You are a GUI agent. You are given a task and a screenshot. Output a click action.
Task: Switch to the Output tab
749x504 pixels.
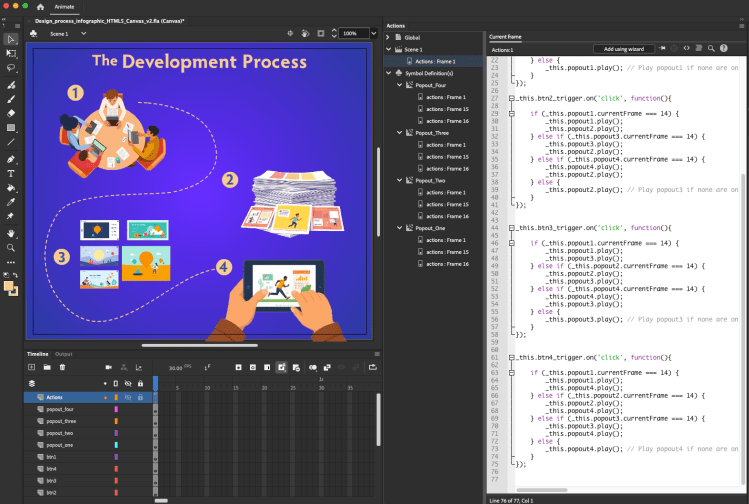63,354
